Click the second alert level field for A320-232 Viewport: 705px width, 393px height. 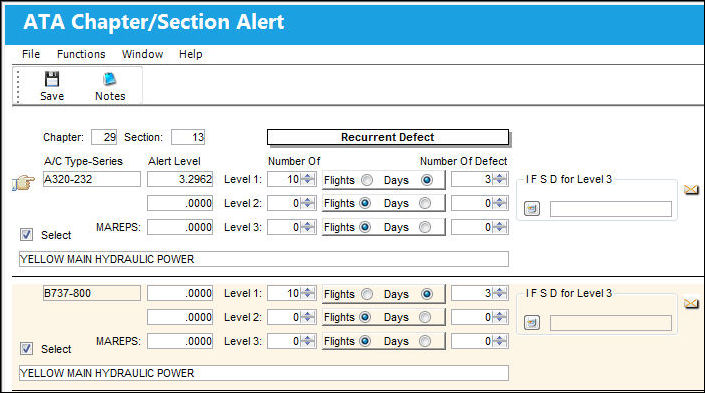click(180, 203)
